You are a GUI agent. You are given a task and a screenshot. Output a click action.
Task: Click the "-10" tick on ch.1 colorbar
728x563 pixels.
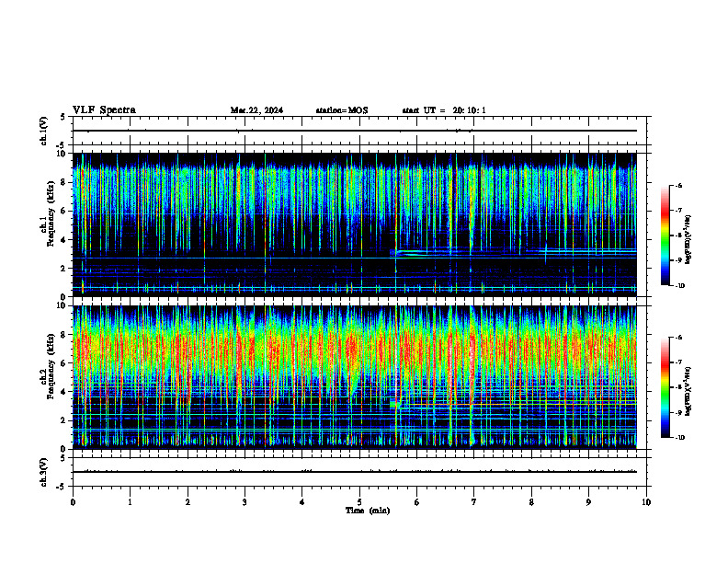click(x=679, y=285)
